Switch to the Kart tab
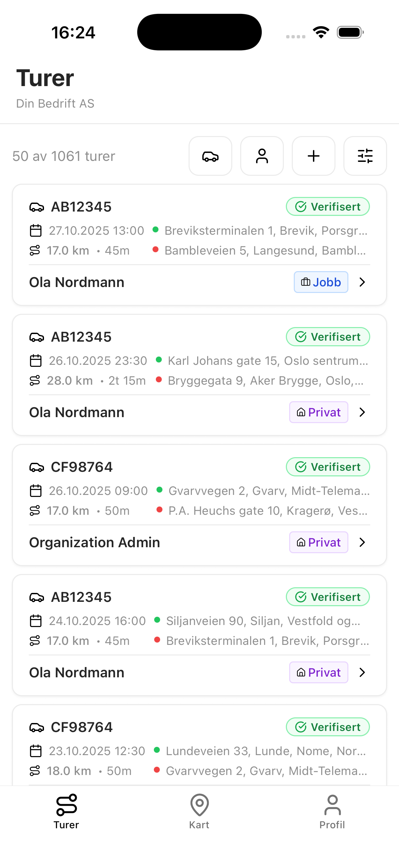 pos(199,811)
